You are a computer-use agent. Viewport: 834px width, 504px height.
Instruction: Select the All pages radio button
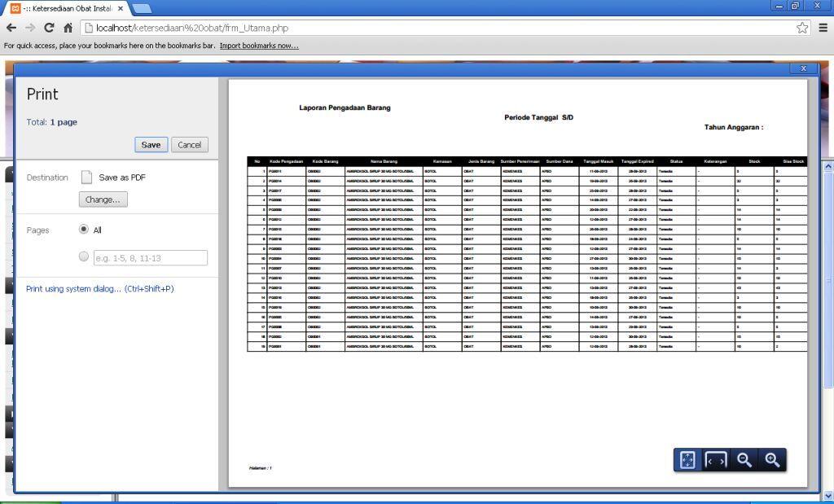84,229
